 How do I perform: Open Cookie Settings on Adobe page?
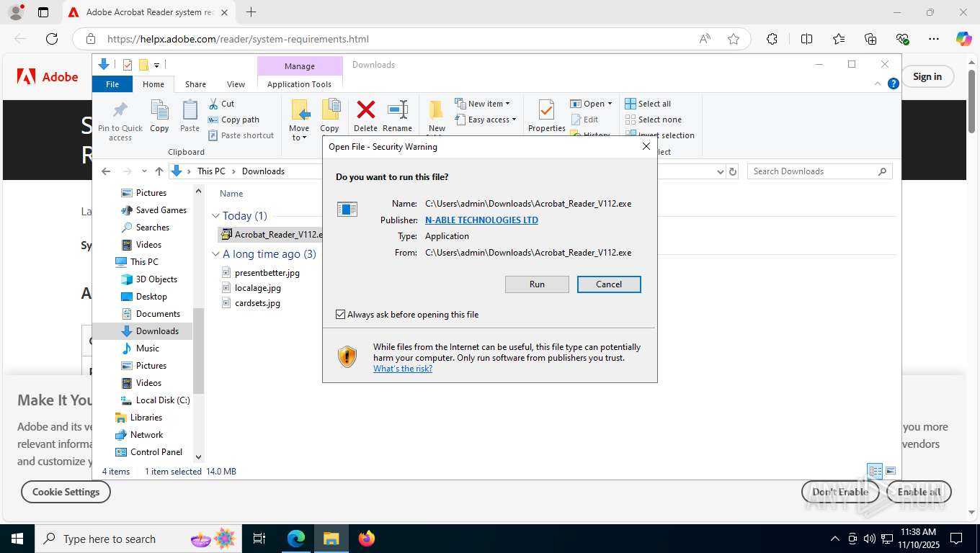[66, 492]
